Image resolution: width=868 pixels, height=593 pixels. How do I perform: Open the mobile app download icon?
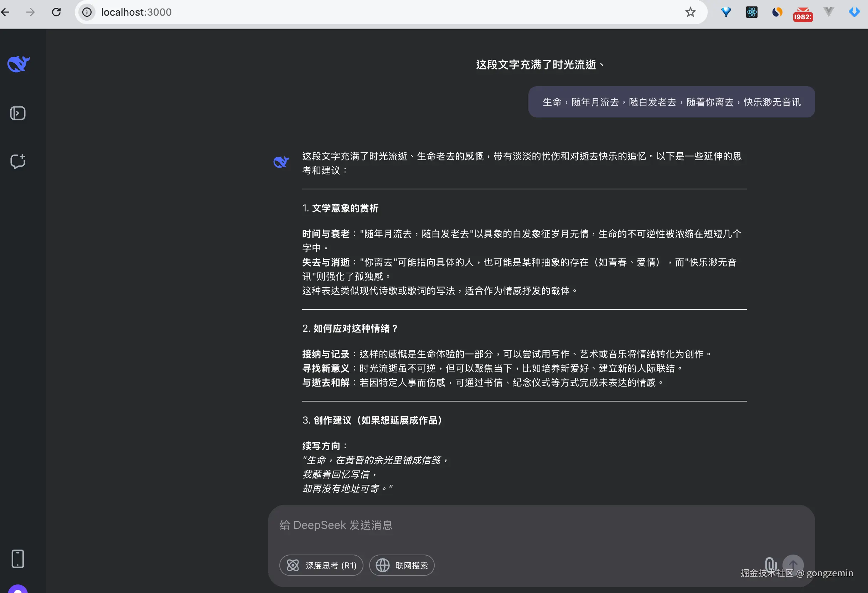click(17, 558)
